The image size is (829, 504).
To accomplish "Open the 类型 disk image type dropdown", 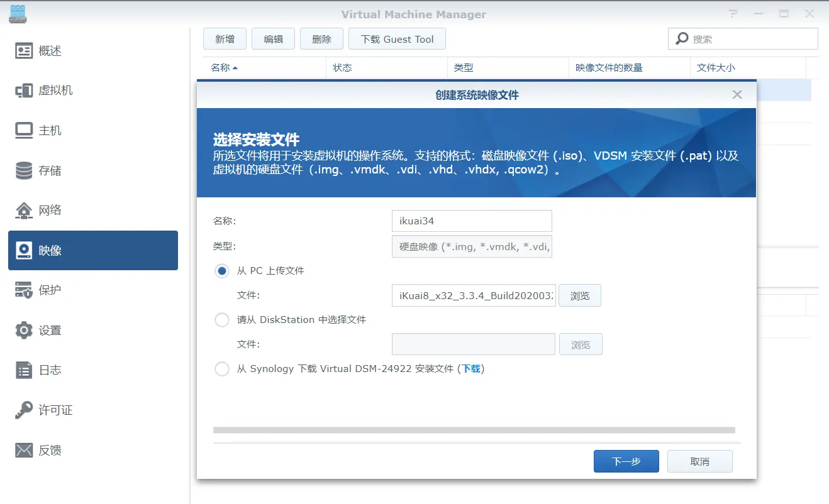I will [x=472, y=247].
